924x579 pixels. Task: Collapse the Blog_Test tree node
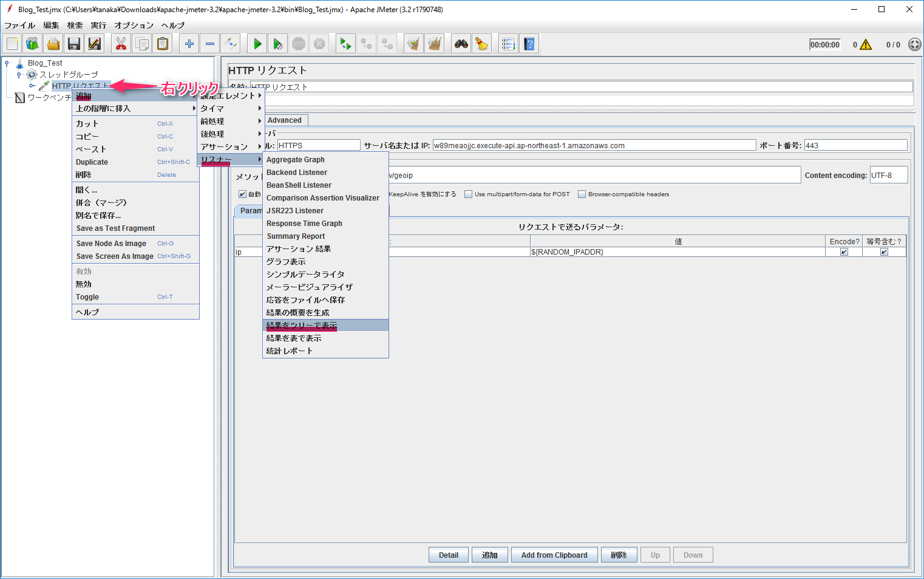click(x=7, y=63)
